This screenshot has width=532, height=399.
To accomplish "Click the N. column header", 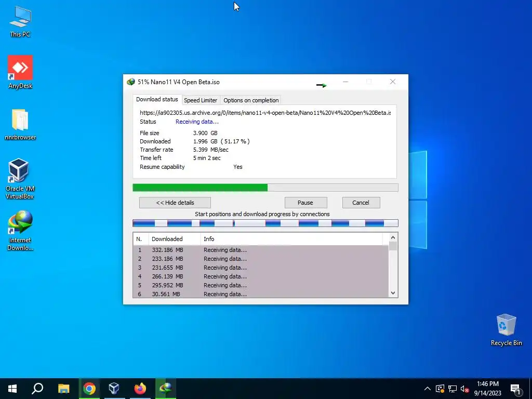I will coord(141,239).
